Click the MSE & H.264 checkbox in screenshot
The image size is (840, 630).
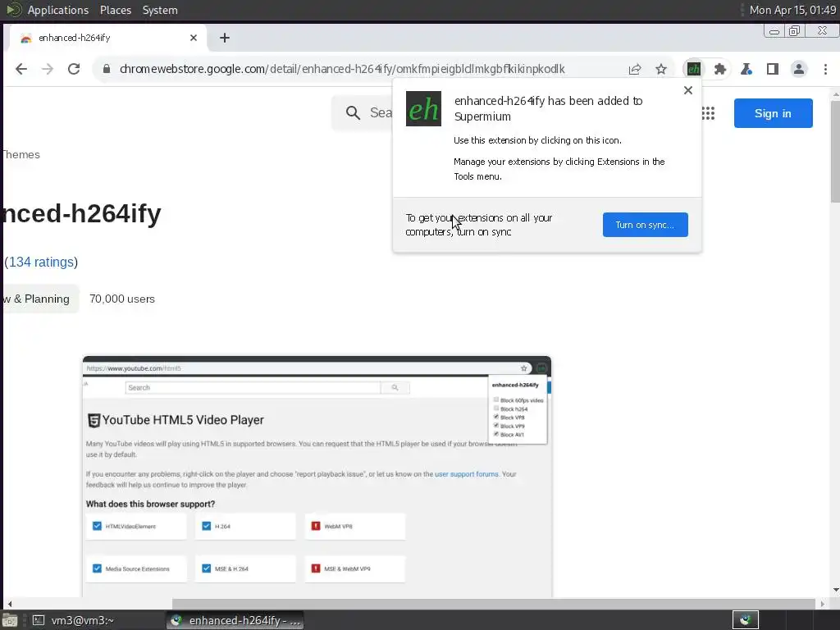pyautogui.click(x=206, y=568)
